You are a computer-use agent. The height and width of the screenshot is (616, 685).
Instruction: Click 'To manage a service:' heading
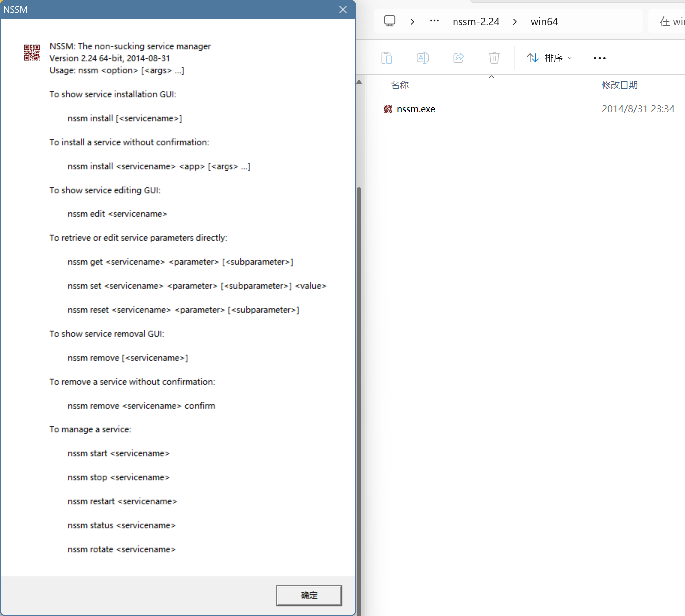[90, 429]
